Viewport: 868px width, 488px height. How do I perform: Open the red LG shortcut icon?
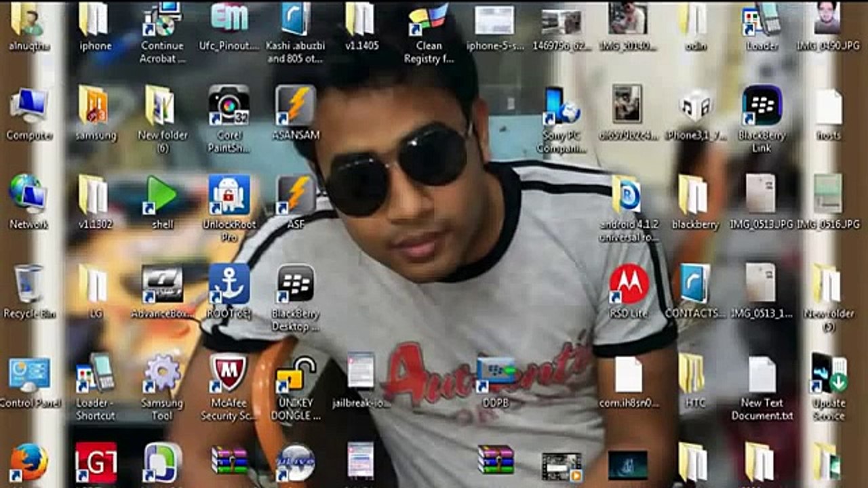coord(96,462)
